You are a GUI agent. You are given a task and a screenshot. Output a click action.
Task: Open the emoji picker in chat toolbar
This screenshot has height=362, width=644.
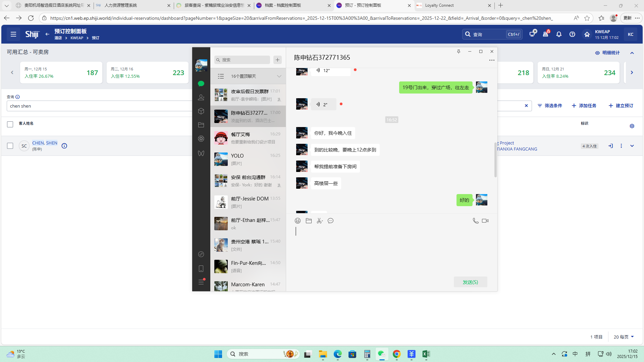pyautogui.click(x=298, y=221)
